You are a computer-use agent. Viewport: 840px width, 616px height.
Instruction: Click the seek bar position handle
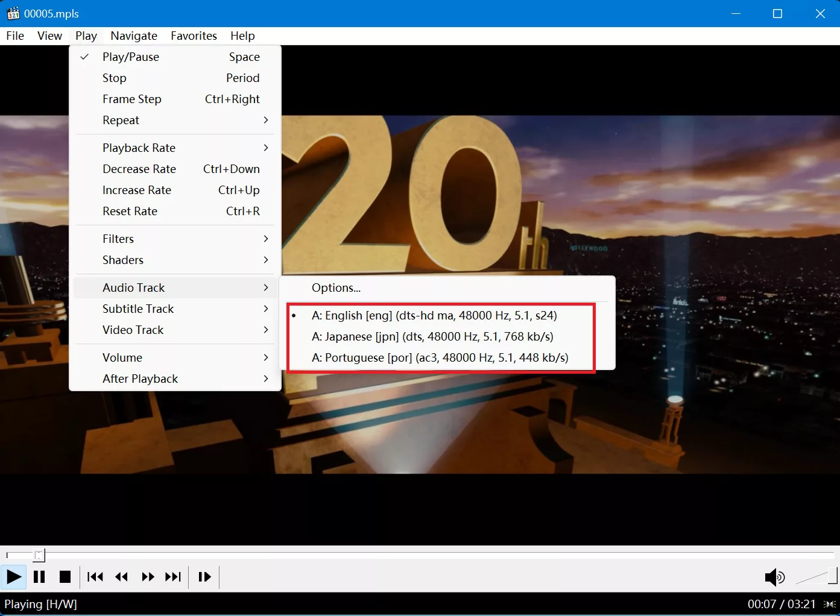point(39,555)
